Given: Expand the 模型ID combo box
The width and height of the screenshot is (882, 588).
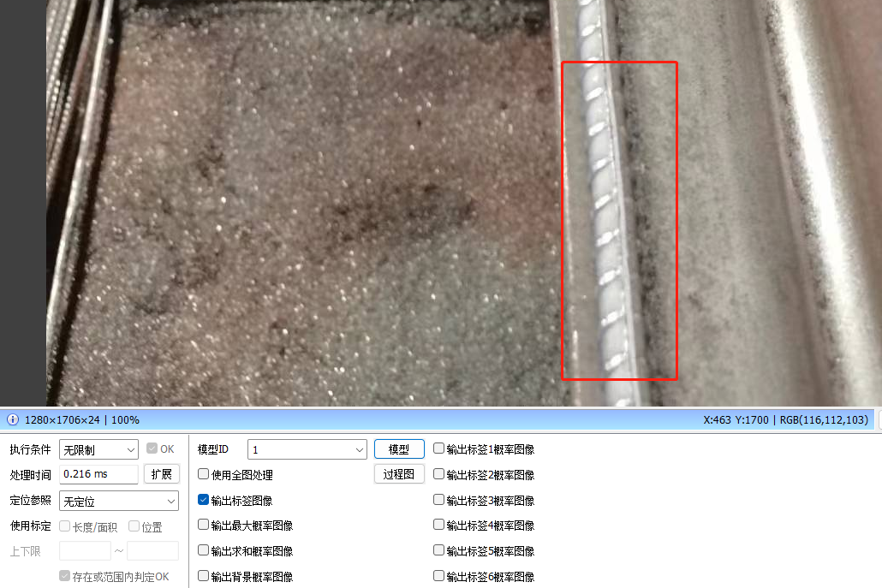Looking at the screenshot, I should click(307, 449).
